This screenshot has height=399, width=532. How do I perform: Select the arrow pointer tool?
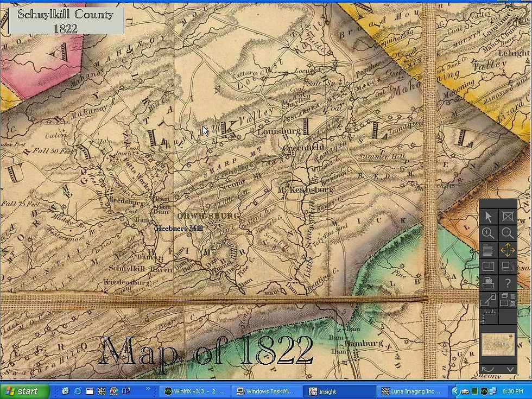coord(488,217)
